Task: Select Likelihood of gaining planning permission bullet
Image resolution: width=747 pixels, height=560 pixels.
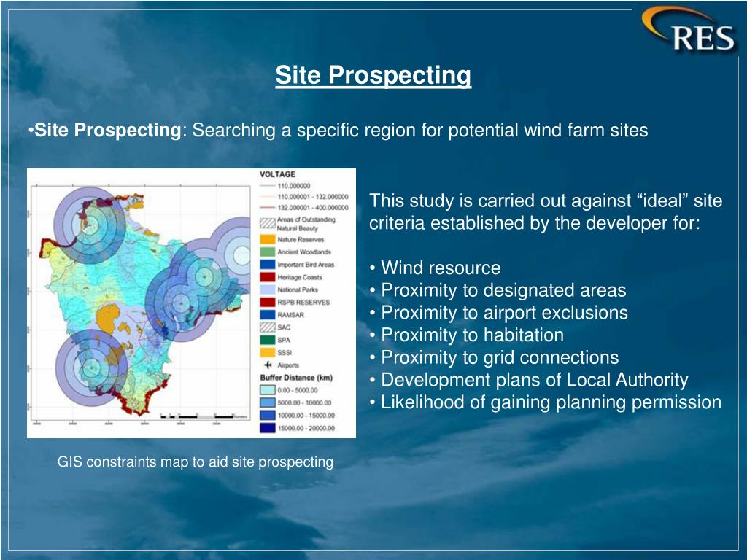Action: click(546, 402)
